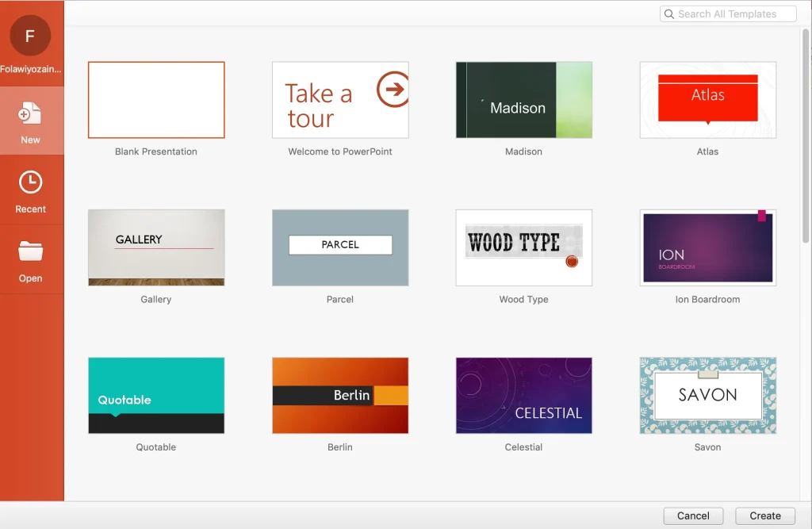Pick the Parcel template

tap(339, 247)
